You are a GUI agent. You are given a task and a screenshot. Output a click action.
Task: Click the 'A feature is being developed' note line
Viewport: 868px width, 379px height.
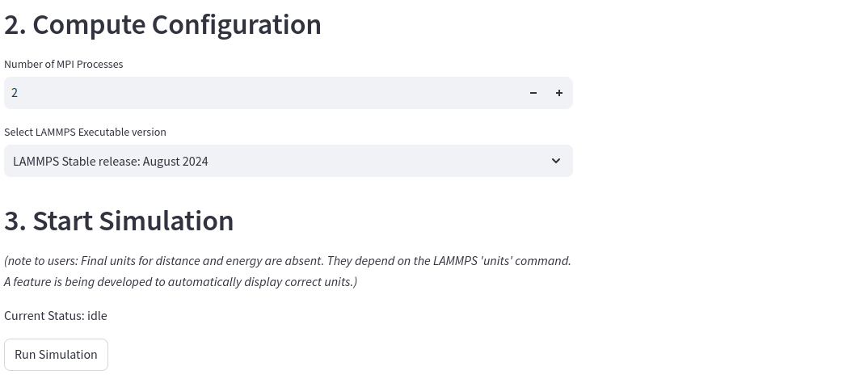pyautogui.click(x=180, y=281)
